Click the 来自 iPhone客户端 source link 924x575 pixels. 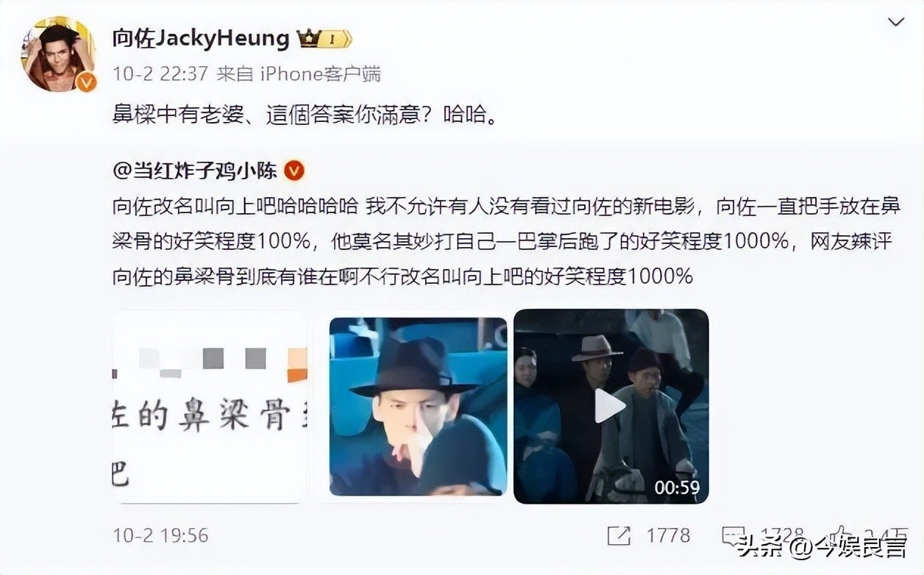299,74
